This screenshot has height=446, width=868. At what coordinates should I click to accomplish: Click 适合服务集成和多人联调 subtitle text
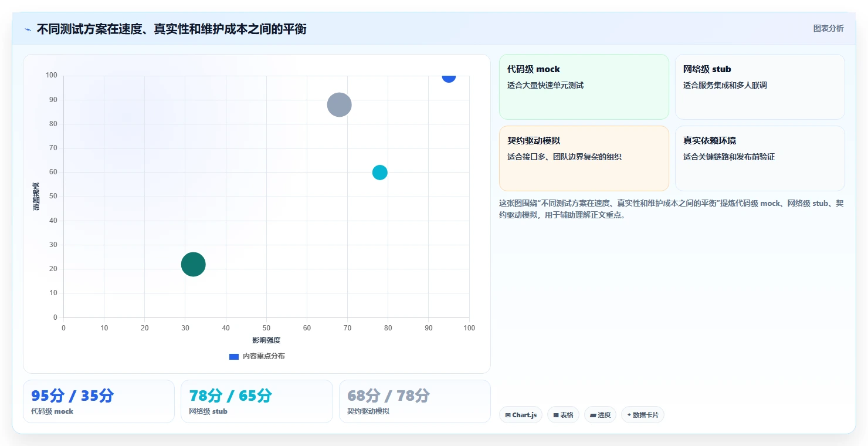[725, 85]
